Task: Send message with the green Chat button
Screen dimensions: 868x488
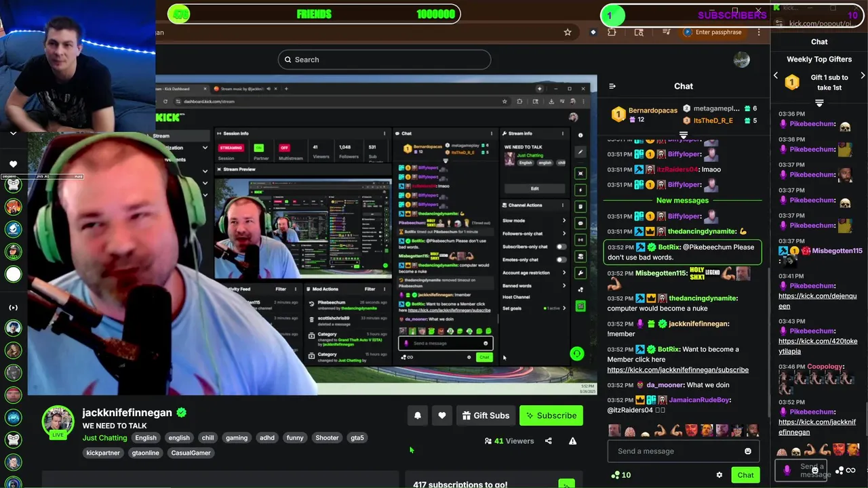Action: click(x=745, y=475)
